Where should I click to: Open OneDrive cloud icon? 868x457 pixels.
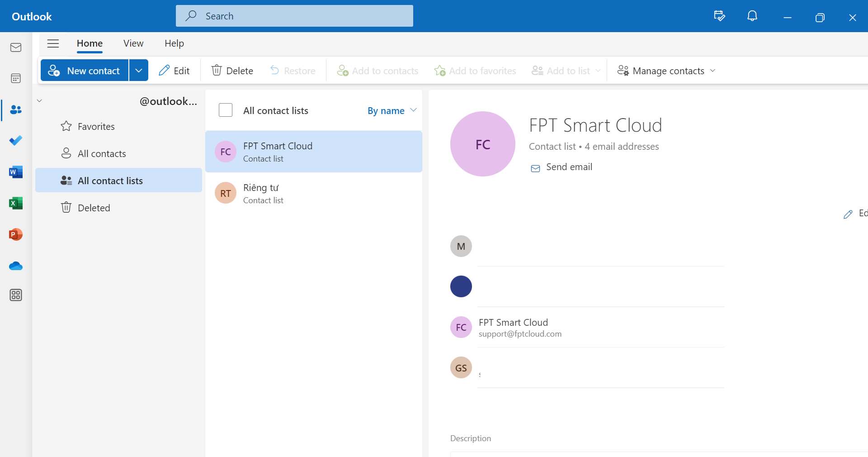pos(16,266)
